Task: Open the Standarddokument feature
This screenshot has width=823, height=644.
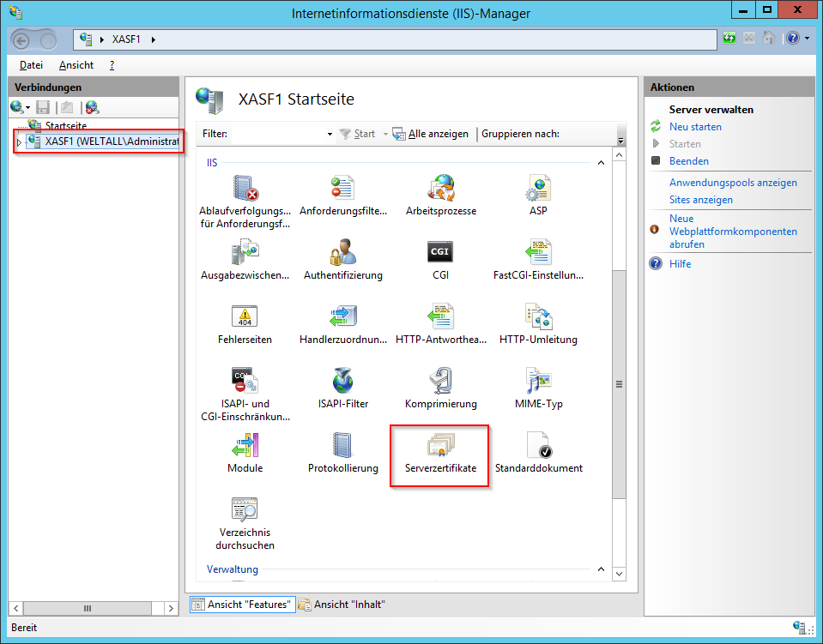Action: point(539,452)
